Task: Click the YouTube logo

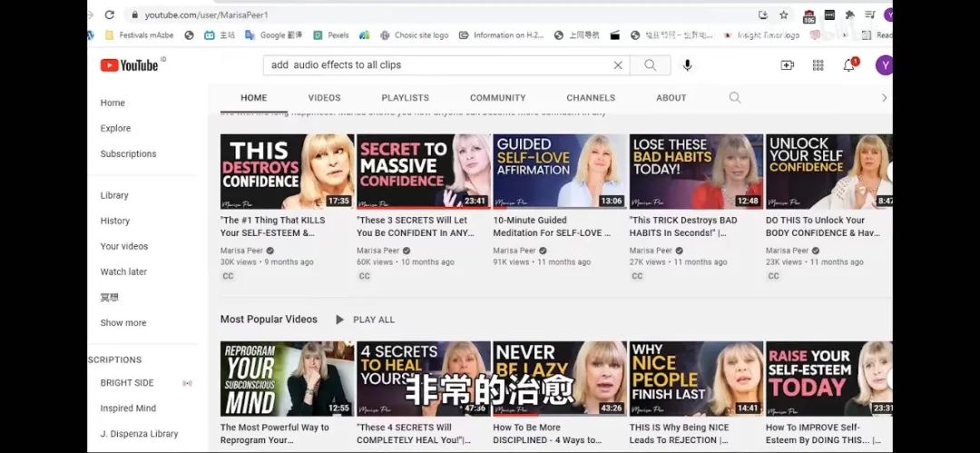Action: click(129, 65)
